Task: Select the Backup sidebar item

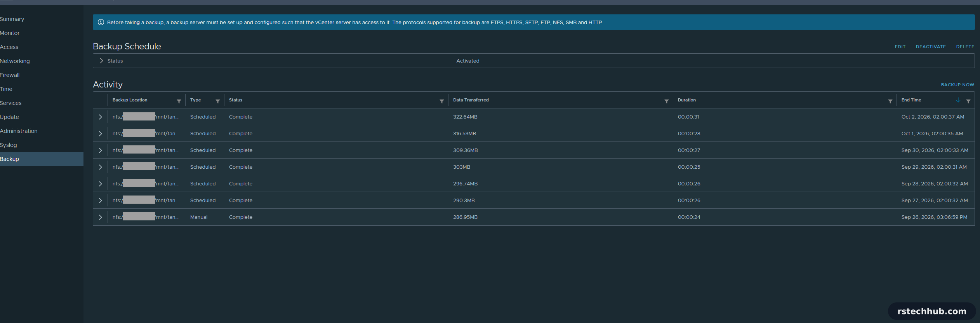Action: pyautogui.click(x=42, y=159)
